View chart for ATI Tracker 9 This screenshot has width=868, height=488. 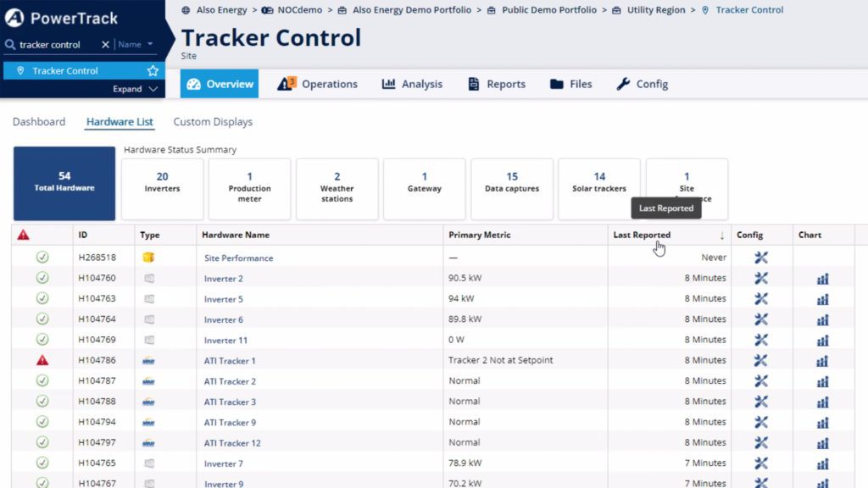click(822, 423)
